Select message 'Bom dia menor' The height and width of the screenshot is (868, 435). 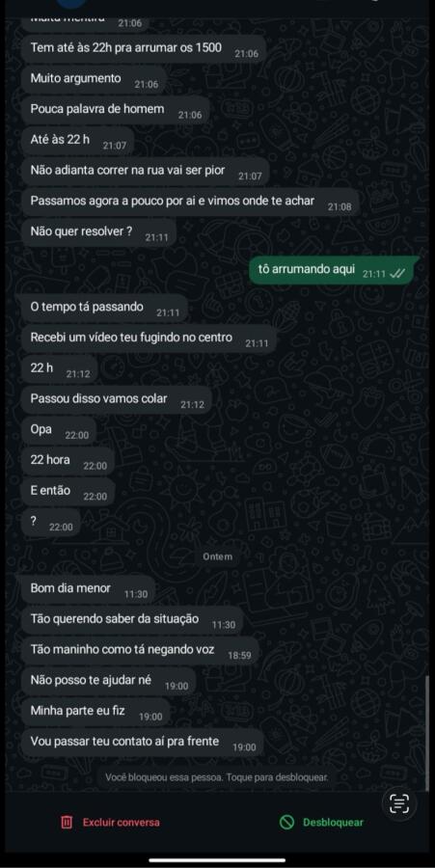(89, 589)
